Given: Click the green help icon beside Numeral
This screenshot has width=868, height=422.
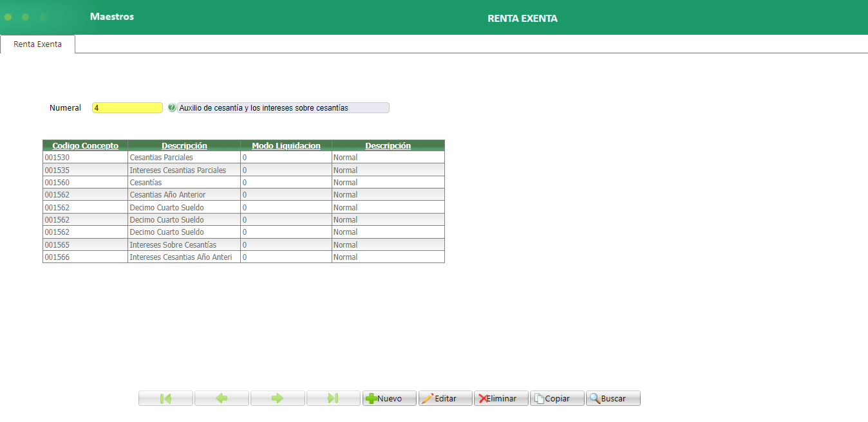Looking at the screenshot, I should (x=171, y=108).
